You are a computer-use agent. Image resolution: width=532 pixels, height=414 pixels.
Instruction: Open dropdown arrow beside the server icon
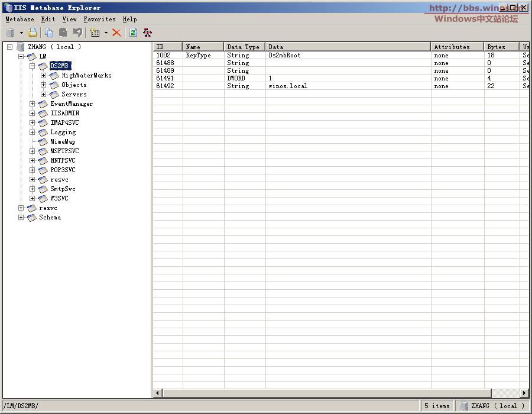click(21, 33)
